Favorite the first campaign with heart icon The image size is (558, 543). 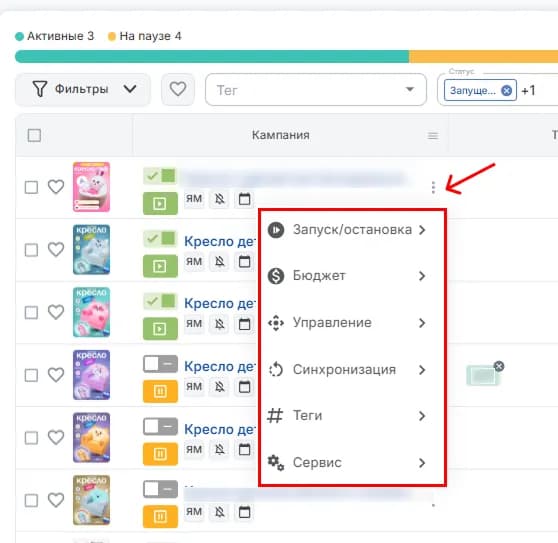(x=56, y=187)
